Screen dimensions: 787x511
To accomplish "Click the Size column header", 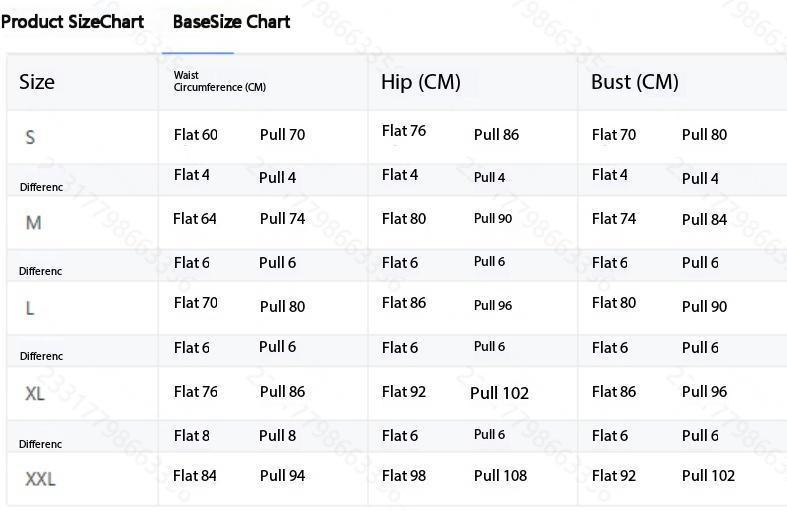I will point(37,82).
